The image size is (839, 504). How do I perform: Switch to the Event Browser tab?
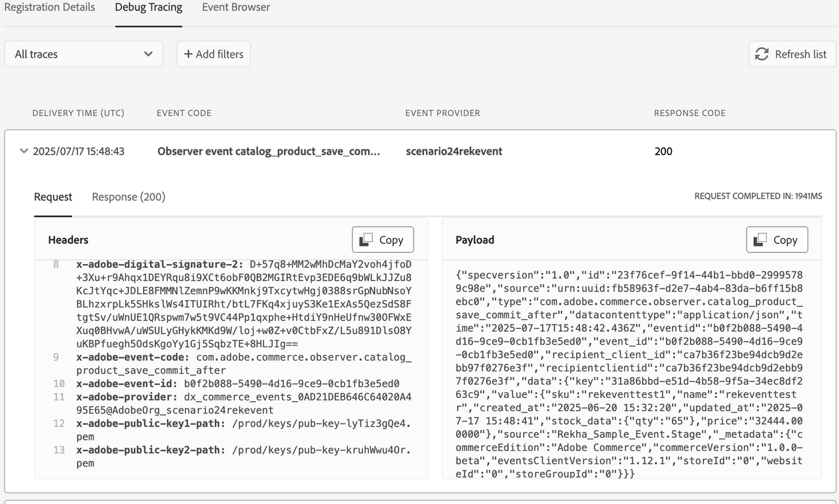(x=235, y=7)
